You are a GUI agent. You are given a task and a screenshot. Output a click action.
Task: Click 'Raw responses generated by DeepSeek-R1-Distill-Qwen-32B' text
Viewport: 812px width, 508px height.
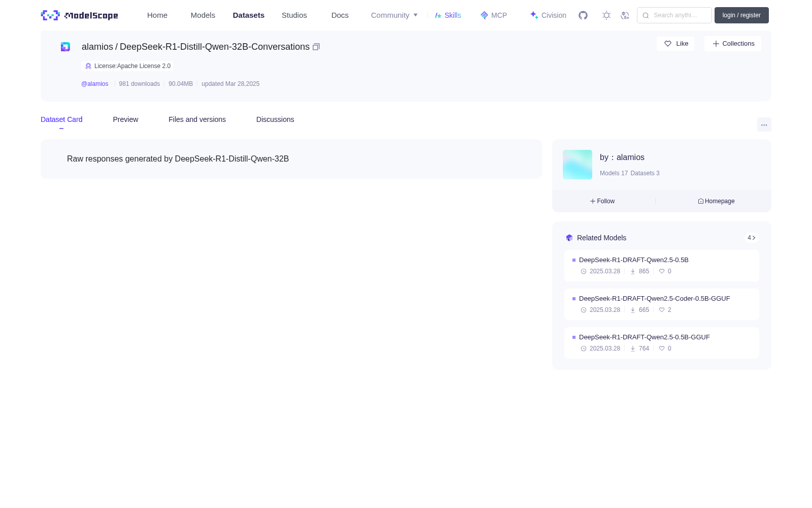coord(178,159)
